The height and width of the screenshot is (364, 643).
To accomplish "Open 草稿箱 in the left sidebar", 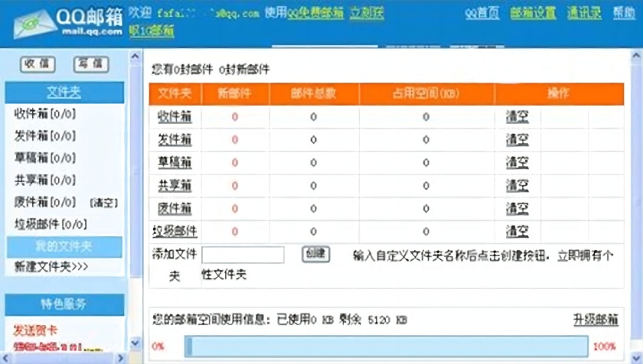I will coord(44,158).
